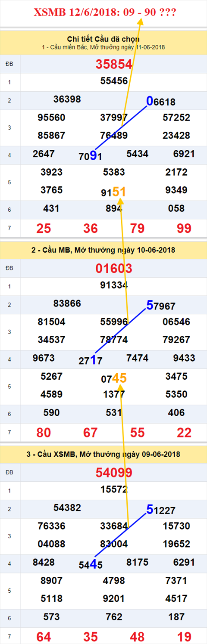207x644 pixels.
Task: Click sixth prize number 406
Action: (176, 413)
